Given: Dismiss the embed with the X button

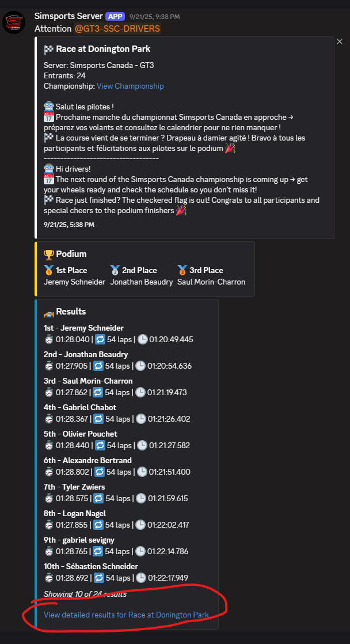Looking at the screenshot, I should click(x=339, y=41).
